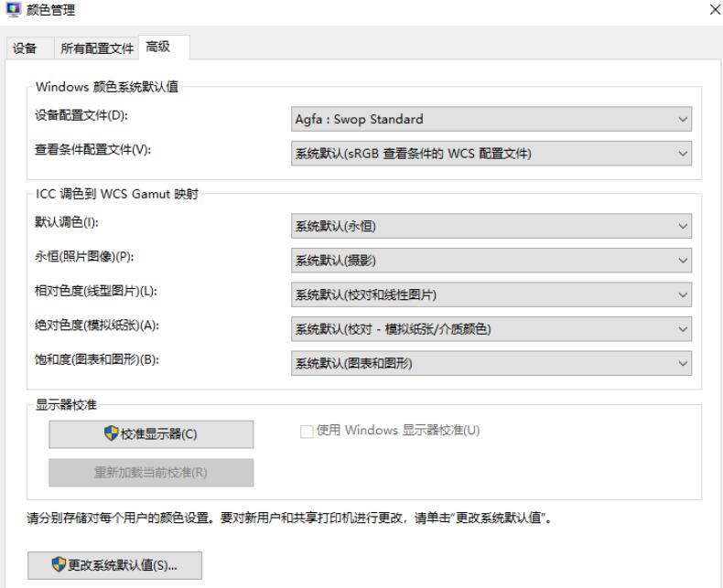This screenshot has height=588, width=723.
Task: Click the shield icon beside 更改系统默认值
Action: (58, 565)
